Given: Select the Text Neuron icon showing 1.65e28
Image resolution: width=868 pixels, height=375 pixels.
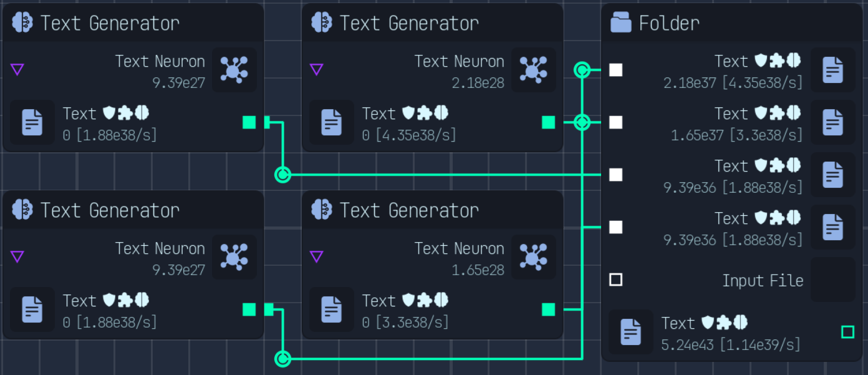Looking at the screenshot, I should [533, 257].
